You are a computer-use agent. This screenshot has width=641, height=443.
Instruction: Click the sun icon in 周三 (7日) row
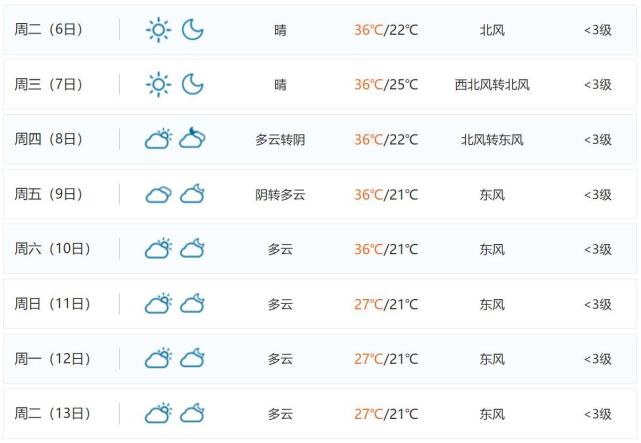click(159, 85)
